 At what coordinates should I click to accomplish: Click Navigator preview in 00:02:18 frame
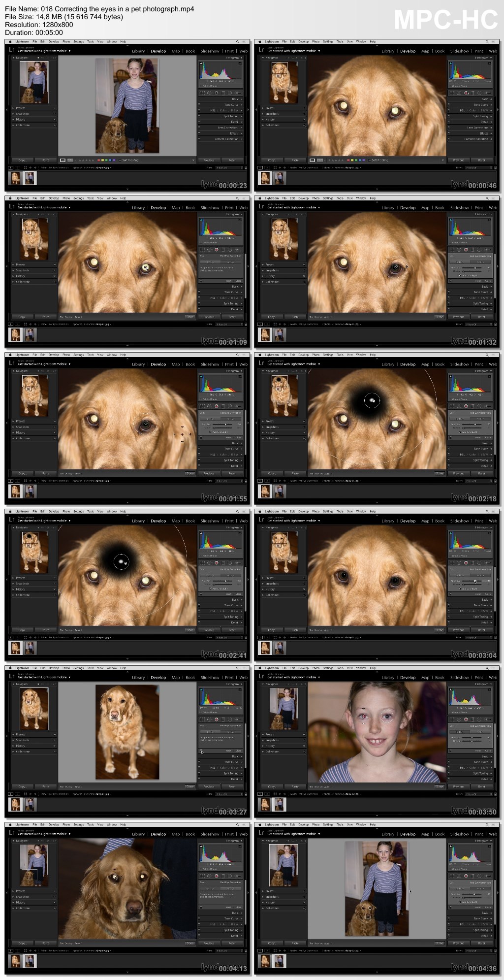[283, 395]
